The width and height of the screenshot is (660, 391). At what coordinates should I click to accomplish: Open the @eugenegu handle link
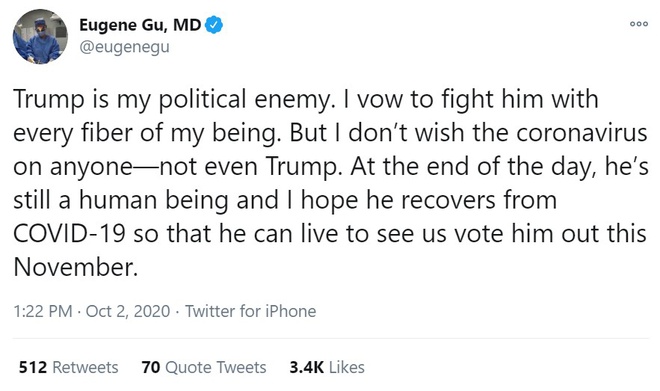(125, 47)
